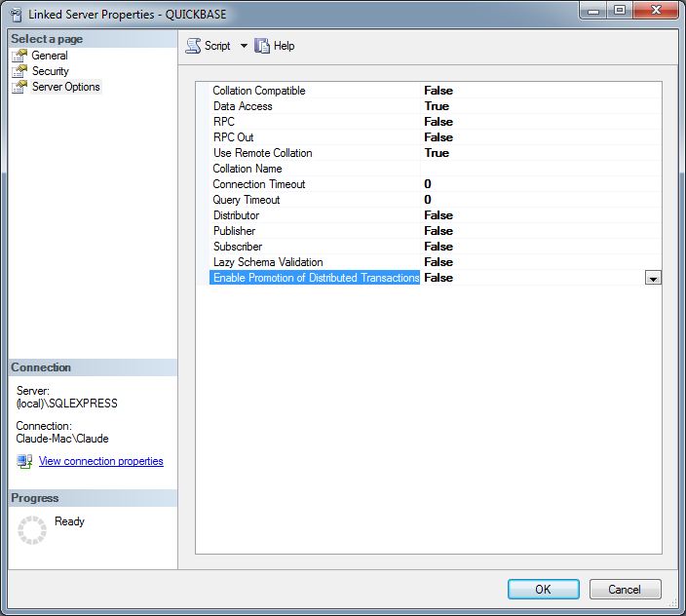Close the Linked Server Properties window

(656, 11)
